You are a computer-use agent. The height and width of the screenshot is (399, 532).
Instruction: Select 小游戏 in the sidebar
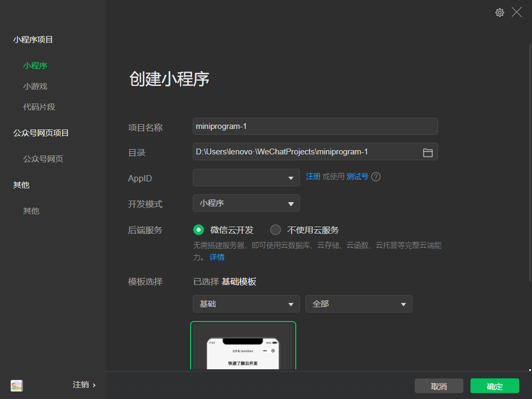pos(35,86)
